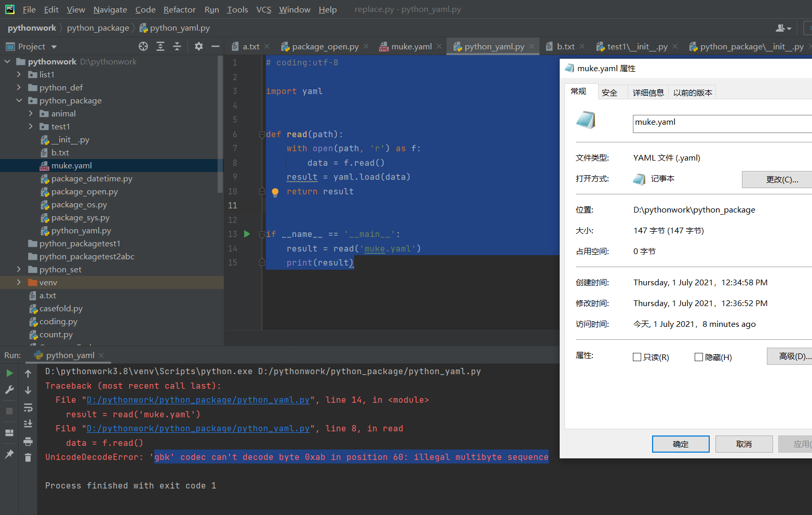Image resolution: width=812 pixels, height=515 pixels.
Task: Open Project panel settings gear
Action: [198, 46]
